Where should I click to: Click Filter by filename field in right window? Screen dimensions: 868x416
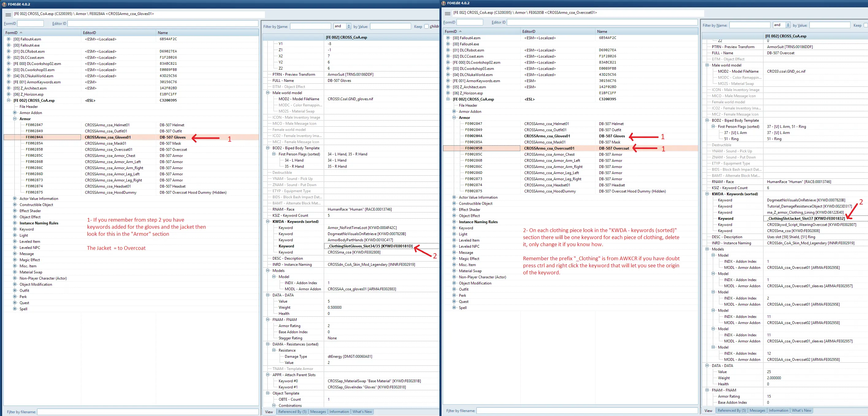click(587, 410)
